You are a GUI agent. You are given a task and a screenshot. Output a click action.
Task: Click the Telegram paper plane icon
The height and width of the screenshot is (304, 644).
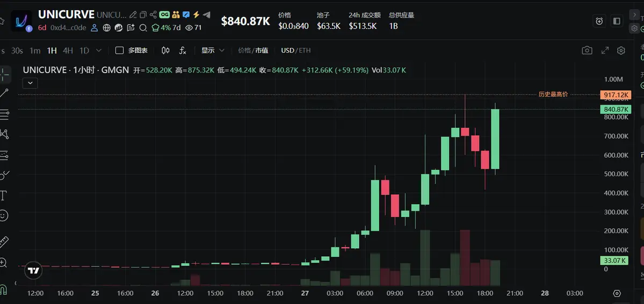[x=207, y=15]
